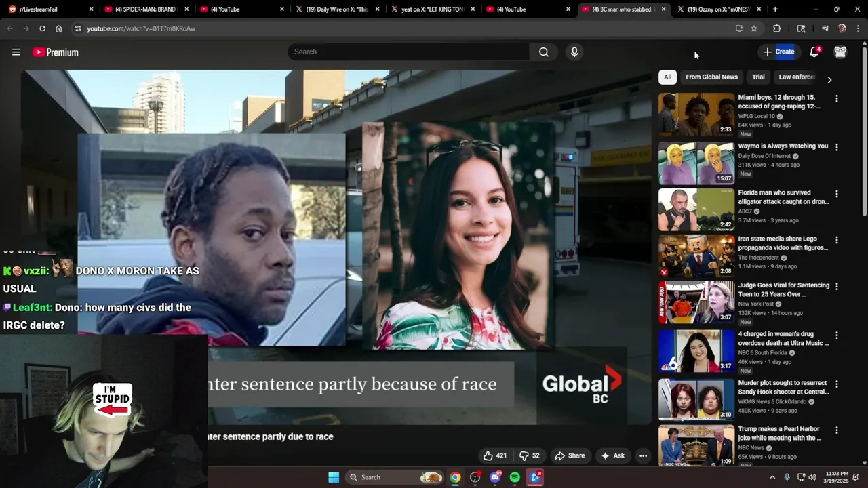Dislike the video with 52 dislikes
The width and height of the screenshot is (868, 488).
click(x=529, y=455)
